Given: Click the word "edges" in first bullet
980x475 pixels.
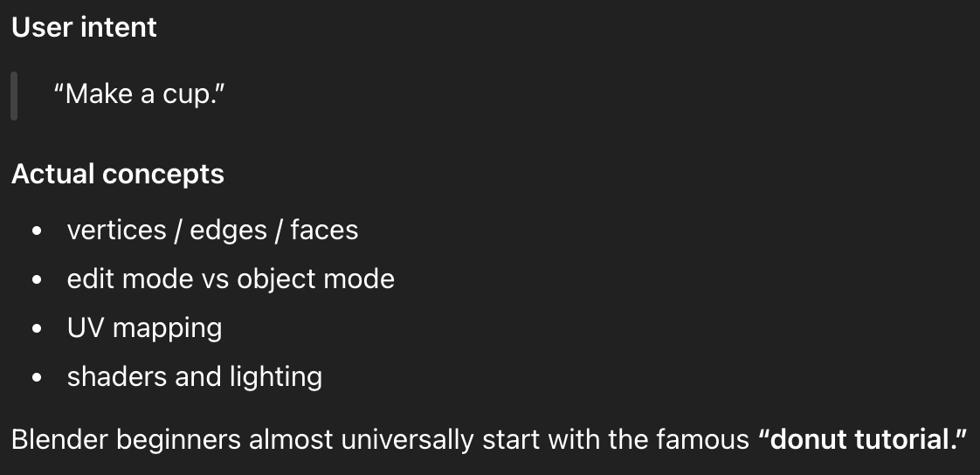Looking at the screenshot, I should (228, 231).
